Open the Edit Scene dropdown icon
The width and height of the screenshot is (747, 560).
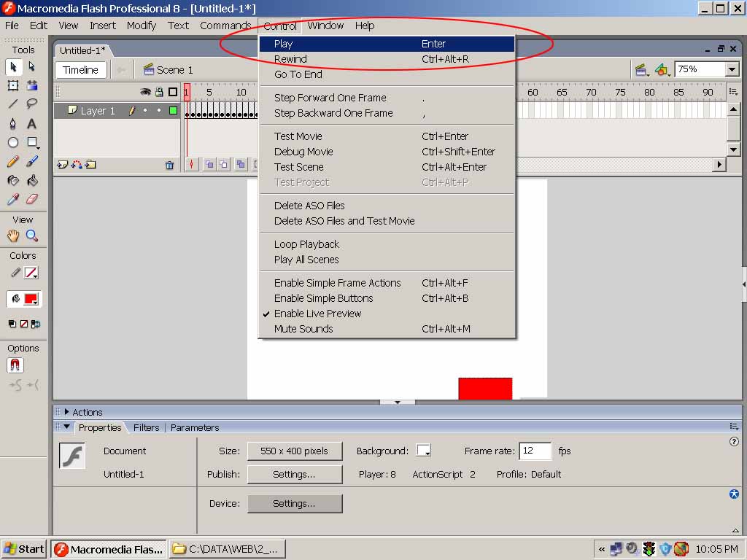pos(641,70)
